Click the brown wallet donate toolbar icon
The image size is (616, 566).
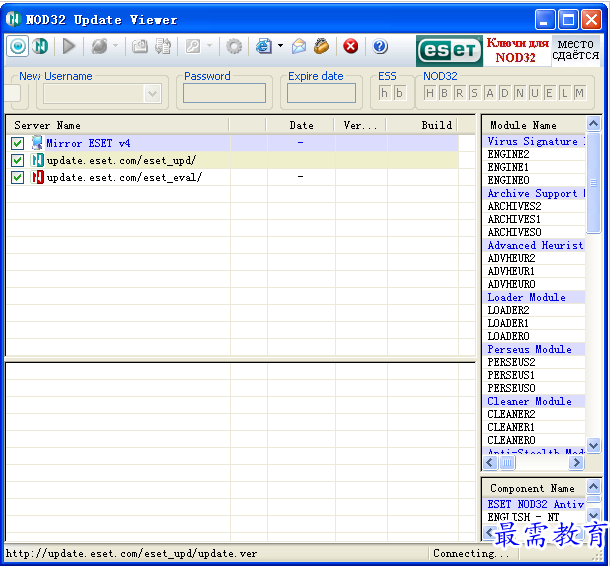[321, 46]
